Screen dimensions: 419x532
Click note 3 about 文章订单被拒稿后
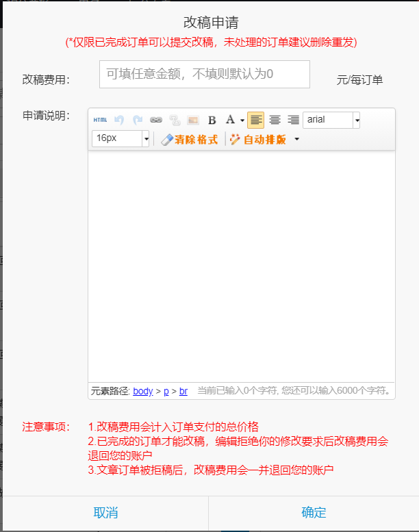click(211, 470)
